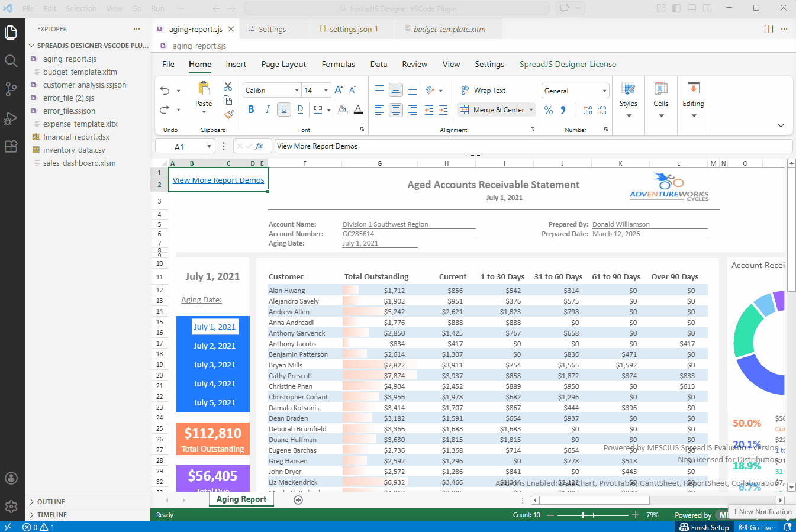796x532 pixels.
Task: Open the Explorer view in activity bar
Action: [11, 32]
